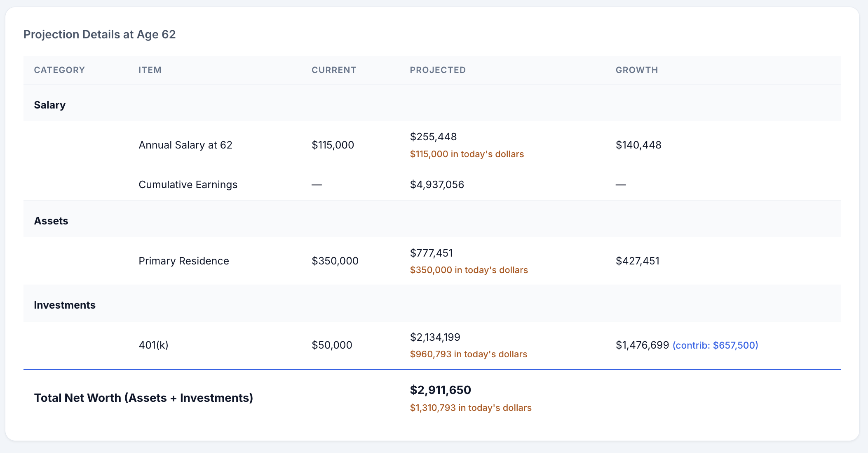Select the ITEM column header

pos(150,70)
